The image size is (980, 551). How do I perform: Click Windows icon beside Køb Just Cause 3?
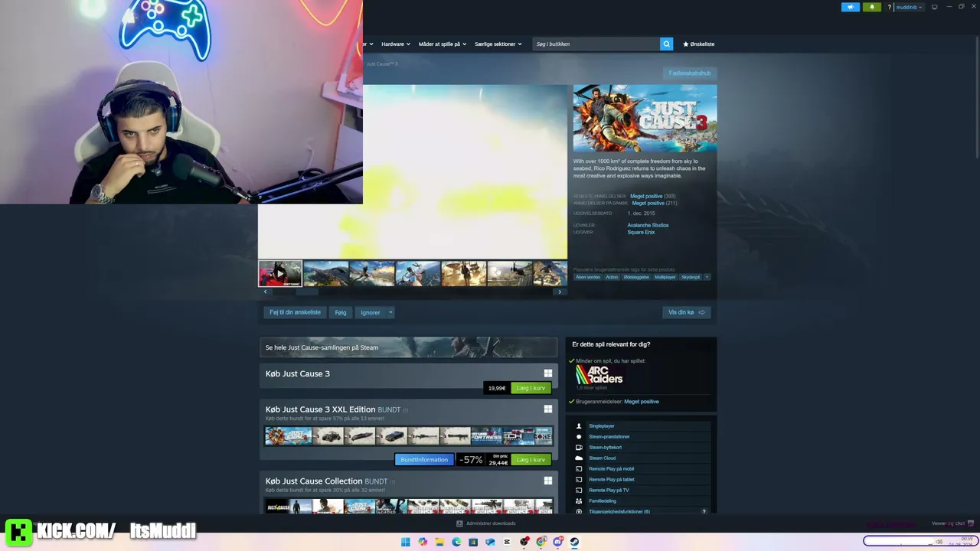coord(548,373)
